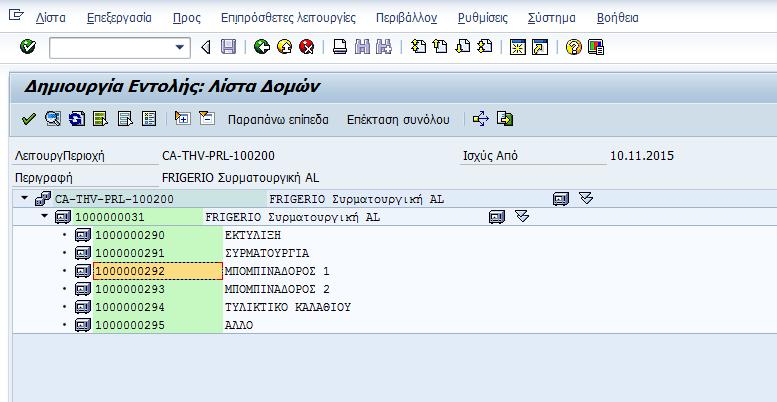Click the Collapse Subtree minus icon
The image size is (777, 402).
207,118
